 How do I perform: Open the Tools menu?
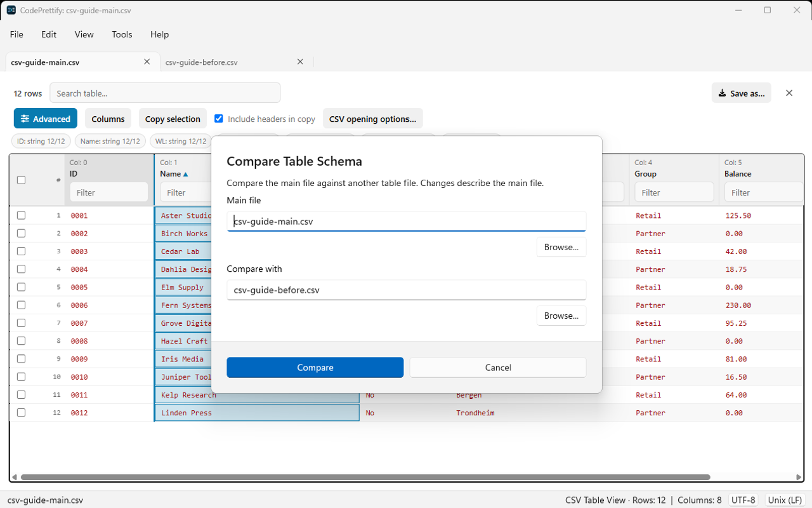122,34
